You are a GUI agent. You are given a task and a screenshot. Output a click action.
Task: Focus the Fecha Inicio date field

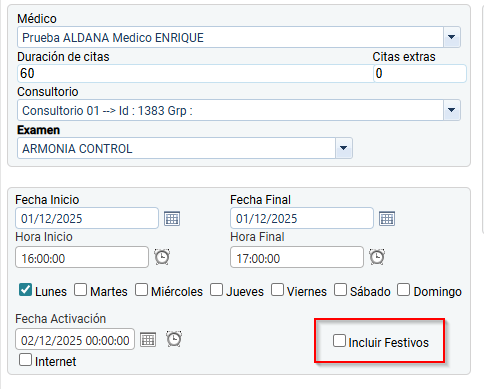87,218
